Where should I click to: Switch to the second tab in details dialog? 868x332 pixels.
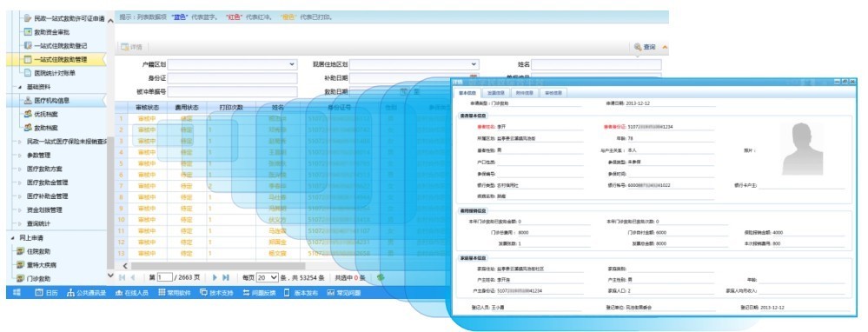496,93
